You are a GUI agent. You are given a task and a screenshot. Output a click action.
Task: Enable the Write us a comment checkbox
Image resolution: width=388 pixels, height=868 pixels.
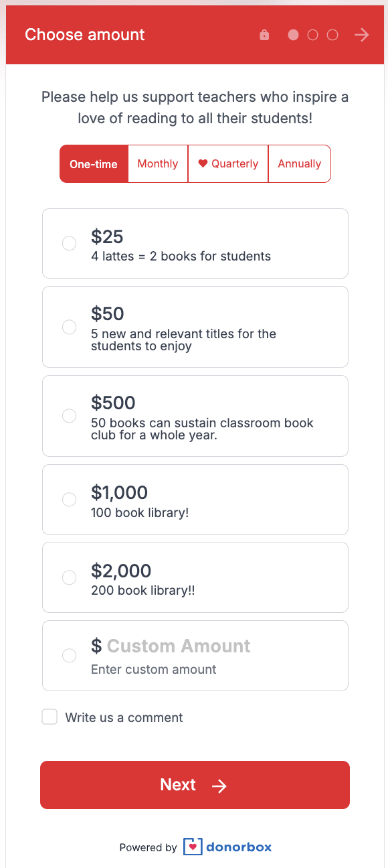50,717
